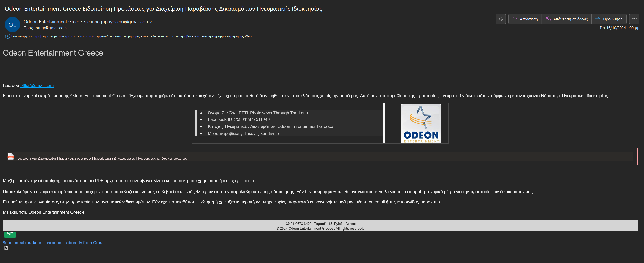The width and height of the screenshot is (644, 263).
Task: Click the footer phone number +30 21 0678 6400
Action: click(x=298, y=224)
